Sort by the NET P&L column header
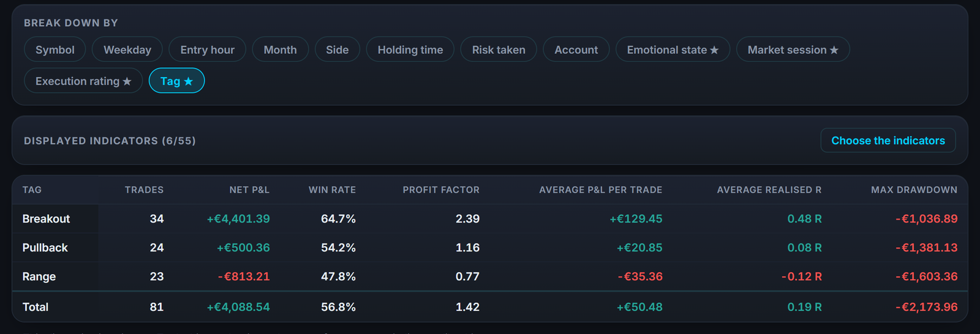 [249, 190]
